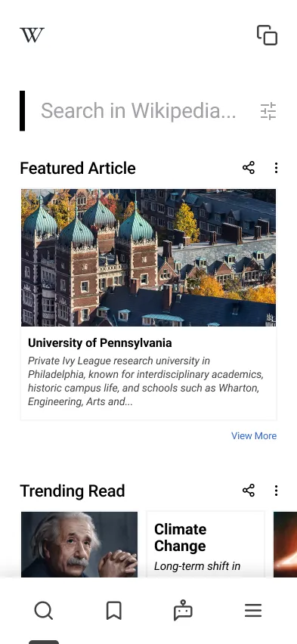Tap the Featured Article heading

tap(78, 168)
